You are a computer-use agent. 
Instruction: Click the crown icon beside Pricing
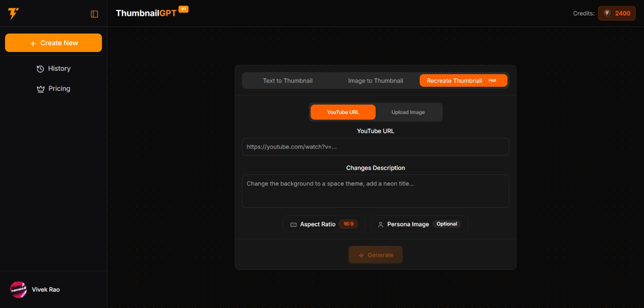click(x=40, y=88)
